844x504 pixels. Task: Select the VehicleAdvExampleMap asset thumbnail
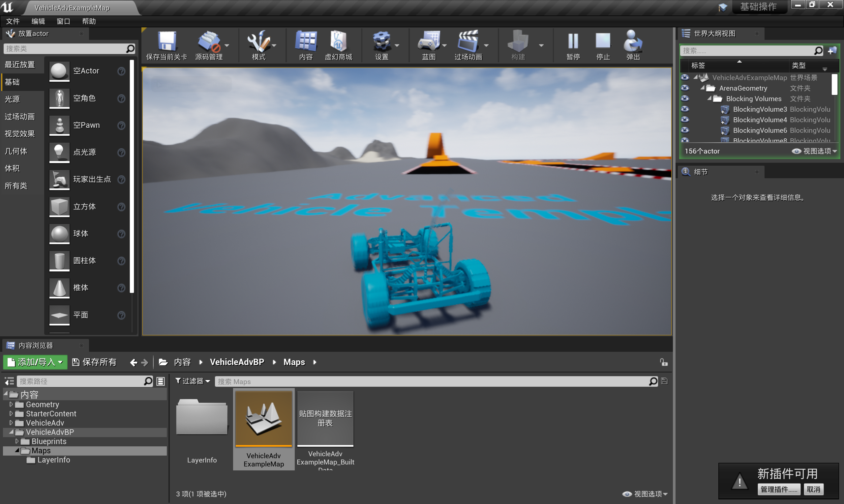(263, 418)
